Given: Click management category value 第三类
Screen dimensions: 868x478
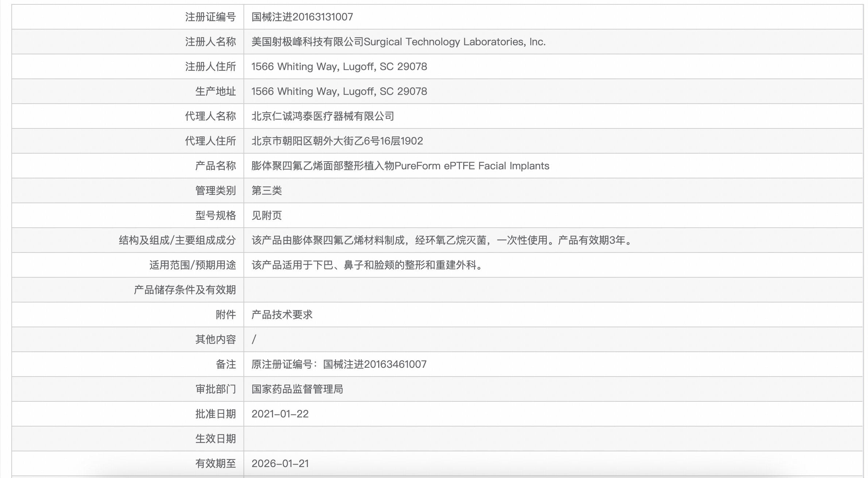Looking at the screenshot, I should tap(266, 190).
